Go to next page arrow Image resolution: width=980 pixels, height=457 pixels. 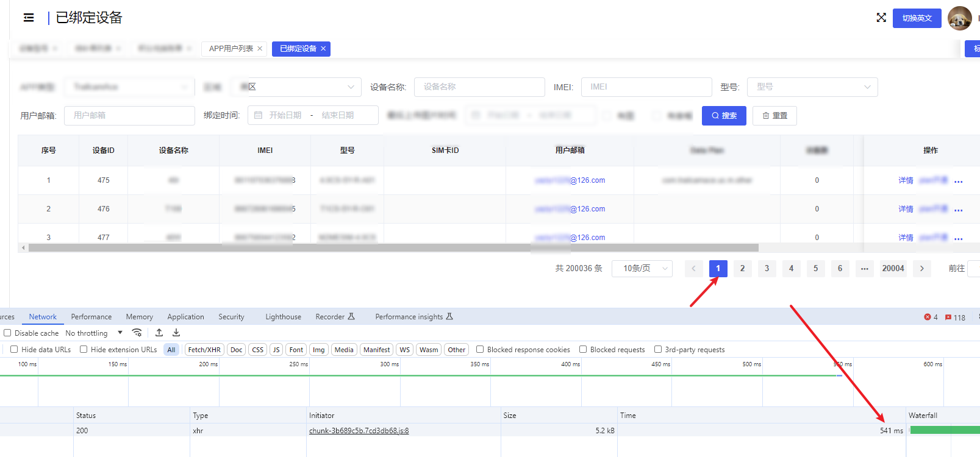coord(921,269)
